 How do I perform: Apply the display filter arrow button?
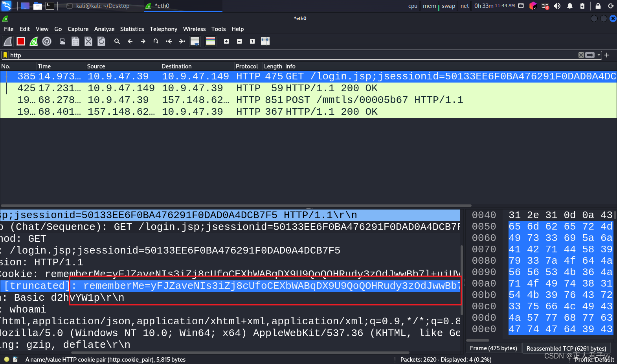coord(590,55)
